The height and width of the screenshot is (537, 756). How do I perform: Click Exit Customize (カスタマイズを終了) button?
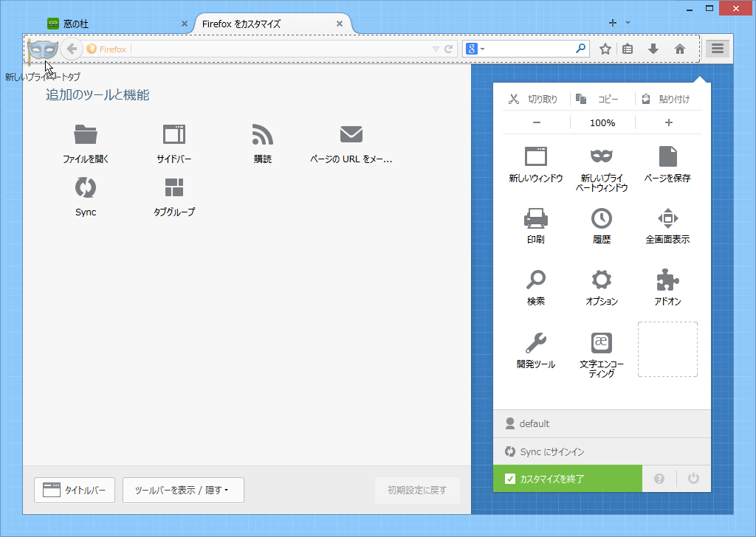568,479
